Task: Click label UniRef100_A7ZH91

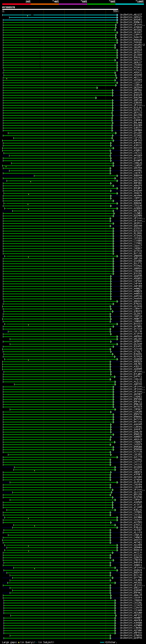Action: point(131,236)
